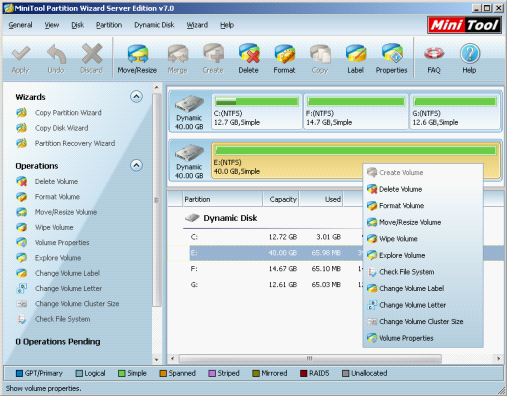
Task: Click the Used column header
Action: coord(321,199)
